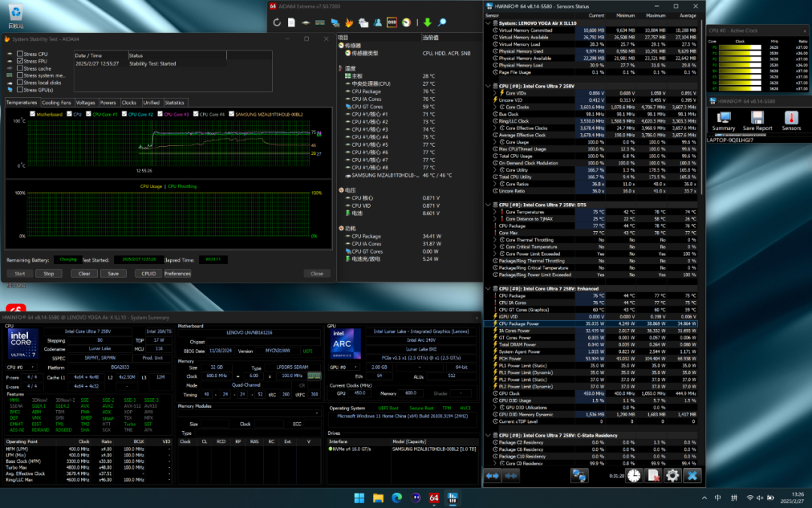Click the Preferences button

[177, 273]
